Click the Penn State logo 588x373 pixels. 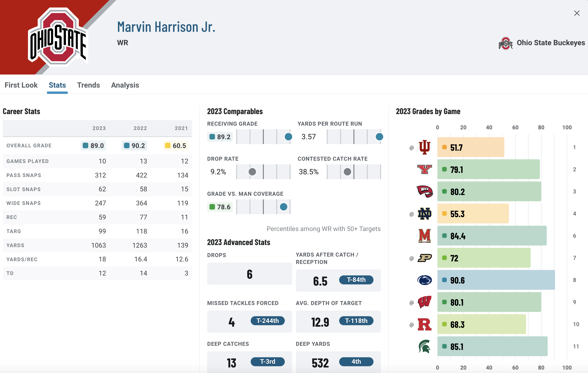[x=424, y=280]
